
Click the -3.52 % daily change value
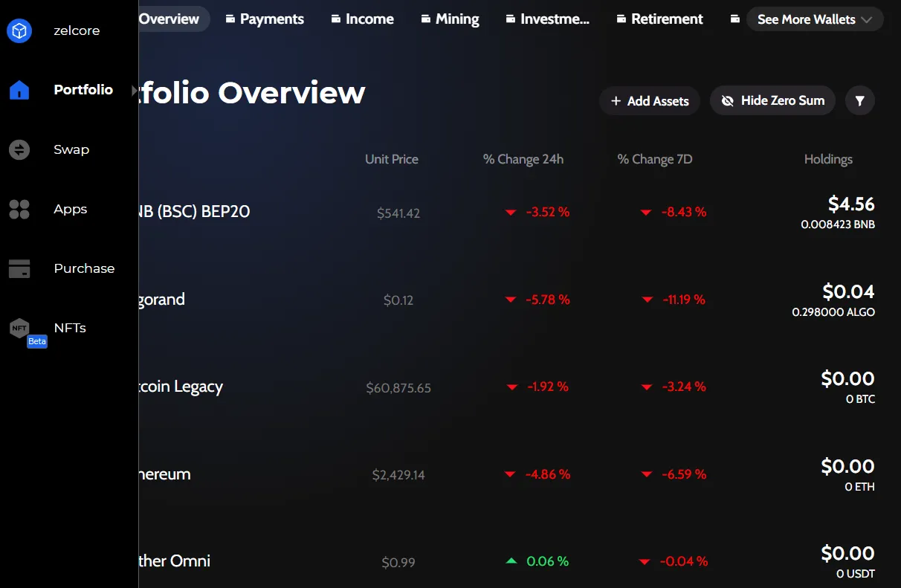548,212
